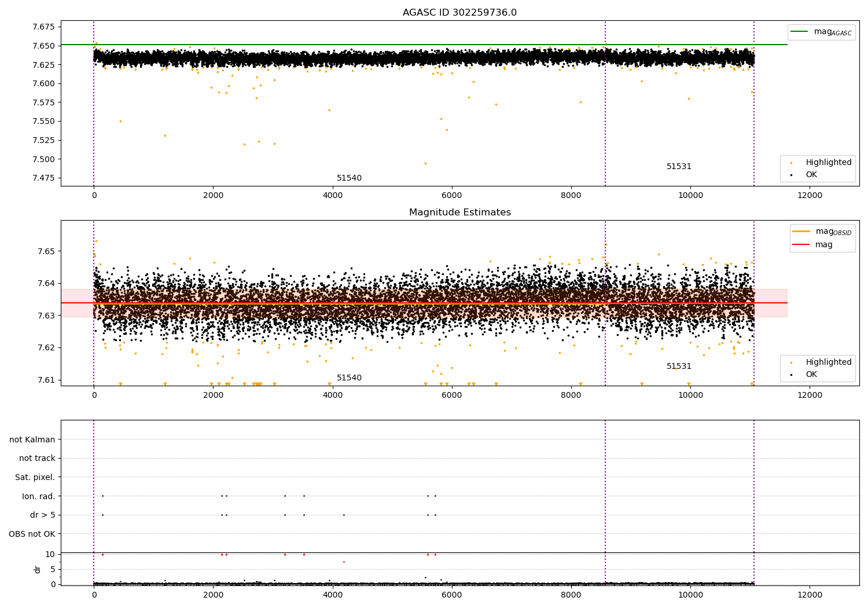Click the 7.475 y-axis tick label
868x608 pixels.
pyautogui.click(x=43, y=178)
